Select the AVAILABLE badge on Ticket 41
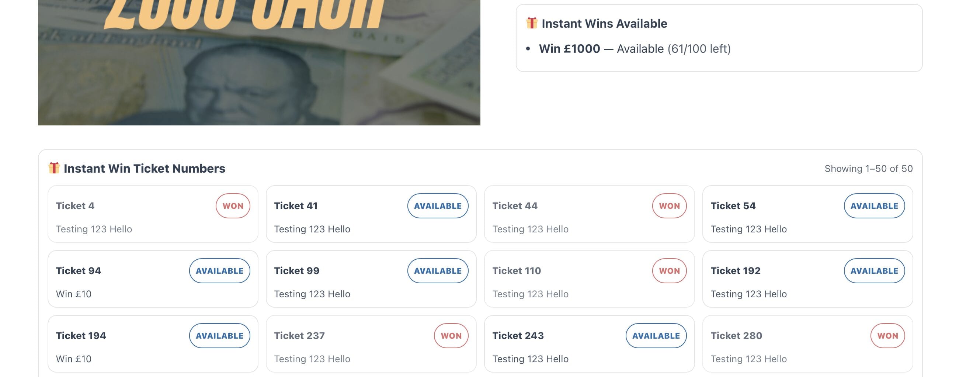The width and height of the screenshot is (980, 377). 438,205
